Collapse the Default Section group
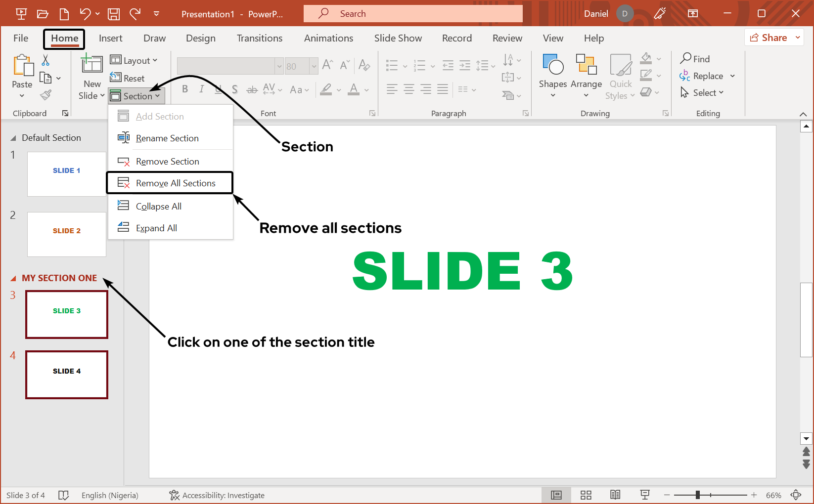 (x=13, y=137)
